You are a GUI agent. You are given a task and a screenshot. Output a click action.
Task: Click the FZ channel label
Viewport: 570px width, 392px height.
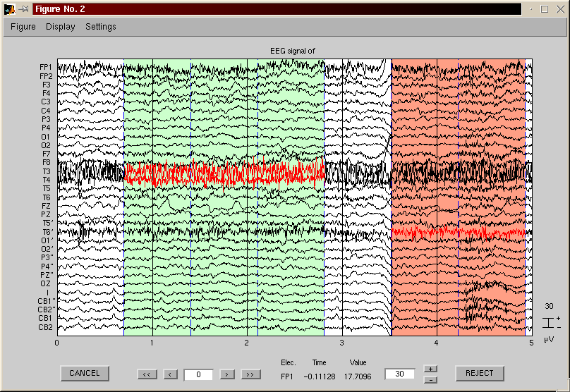[x=46, y=206]
